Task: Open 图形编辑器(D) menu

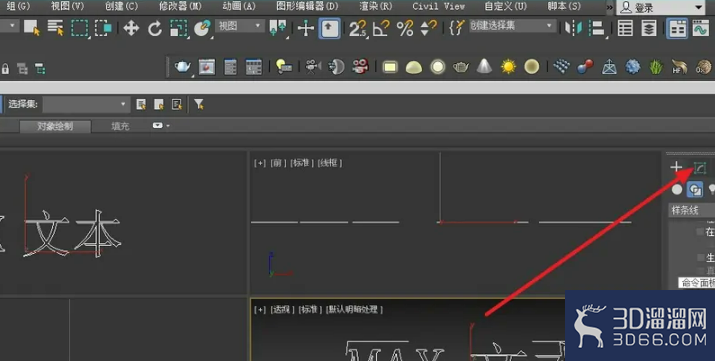Action: pyautogui.click(x=307, y=6)
